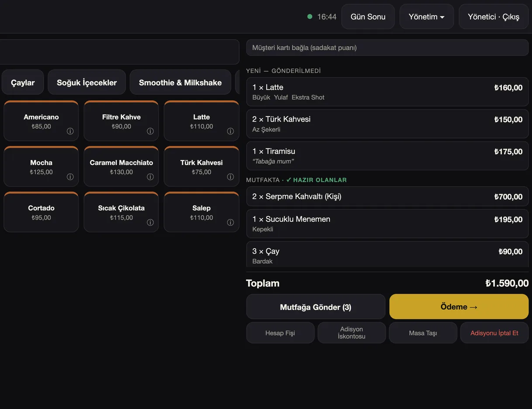Select the 3 × Çay order line
This screenshot has width=532, height=409.
point(387,254)
